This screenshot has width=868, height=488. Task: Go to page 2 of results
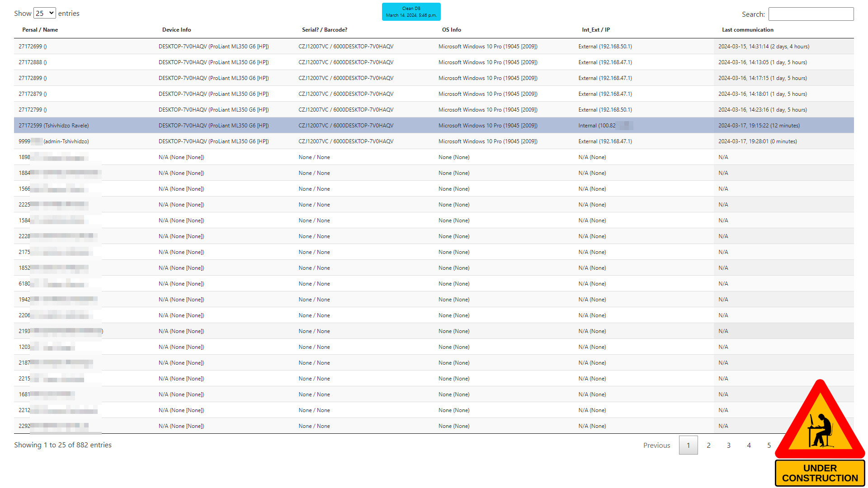(708, 445)
